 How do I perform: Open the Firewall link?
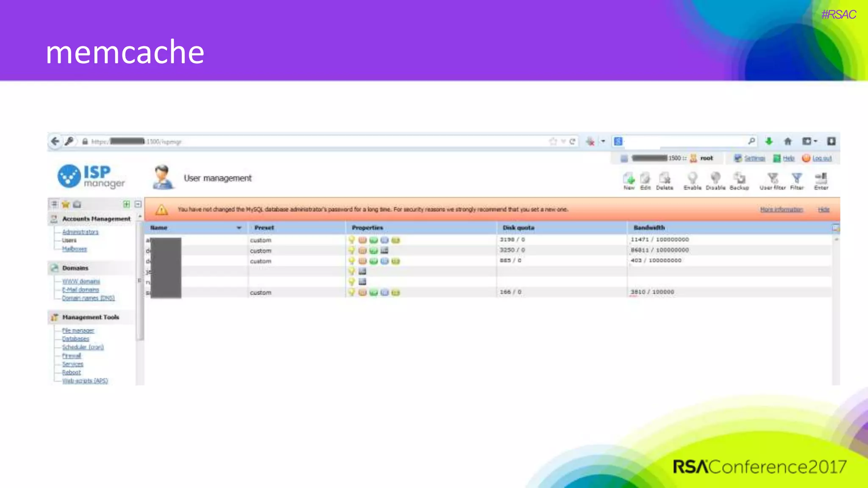(72, 356)
